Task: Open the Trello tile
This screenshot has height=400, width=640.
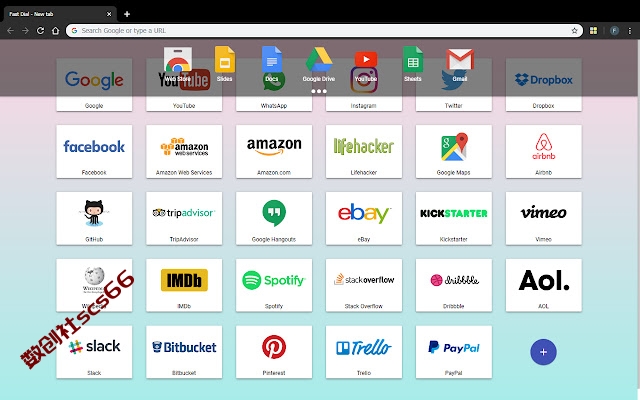Action: point(364,352)
